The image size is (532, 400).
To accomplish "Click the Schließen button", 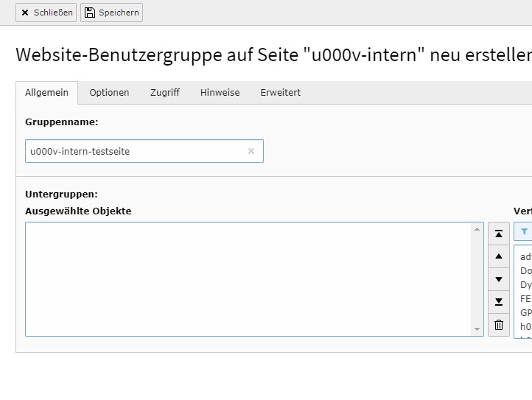I will [x=46, y=13].
